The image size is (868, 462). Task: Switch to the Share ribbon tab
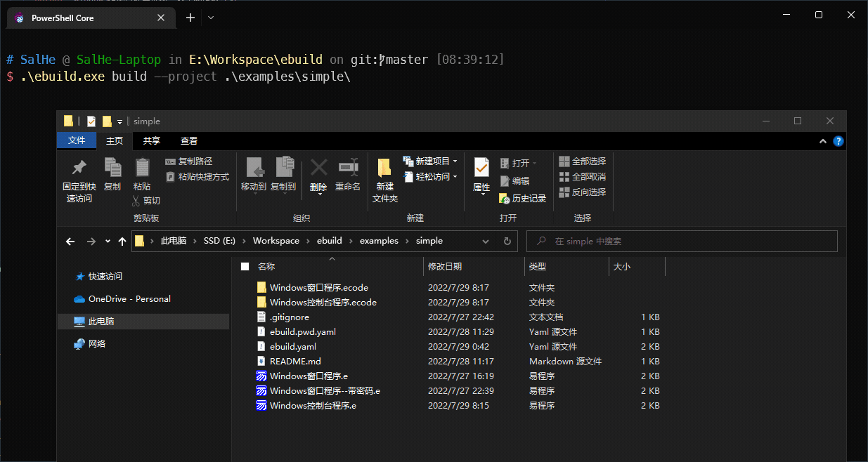(152, 141)
